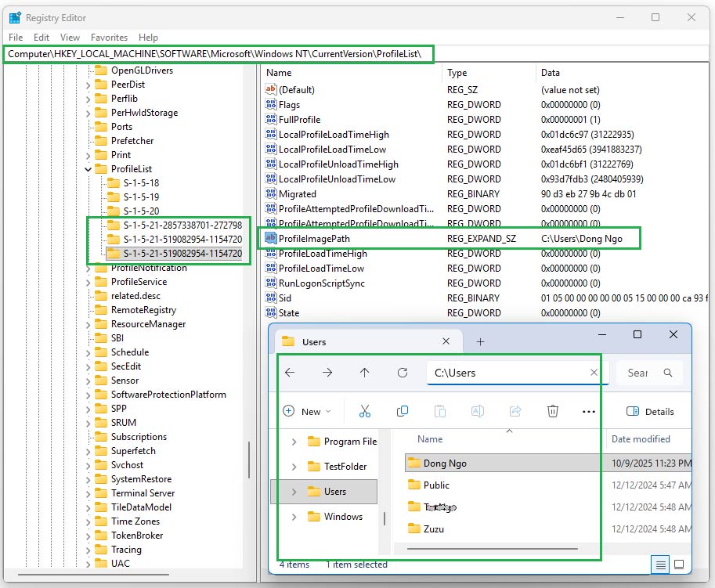Click the Refresh icon in File Explorer
This screenshot has width=715, height=588.
point(403,373)
